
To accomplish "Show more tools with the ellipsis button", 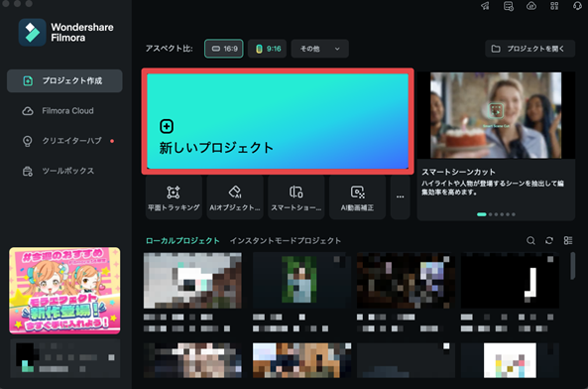I will pos(401,197).
